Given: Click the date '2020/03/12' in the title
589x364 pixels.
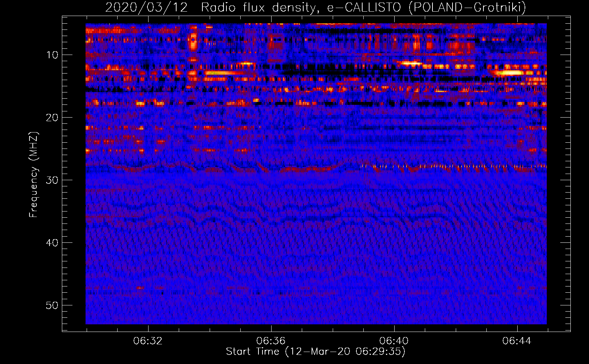Looking at the screenshot, I should (146, 8).
